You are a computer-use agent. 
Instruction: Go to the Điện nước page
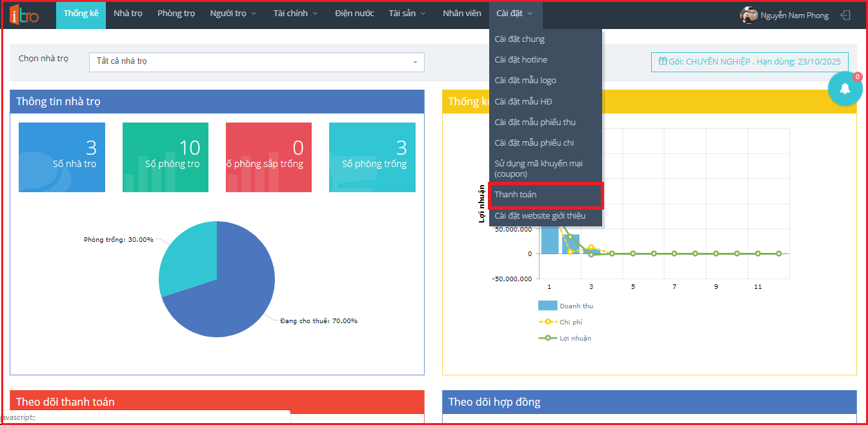pos(354,14)
